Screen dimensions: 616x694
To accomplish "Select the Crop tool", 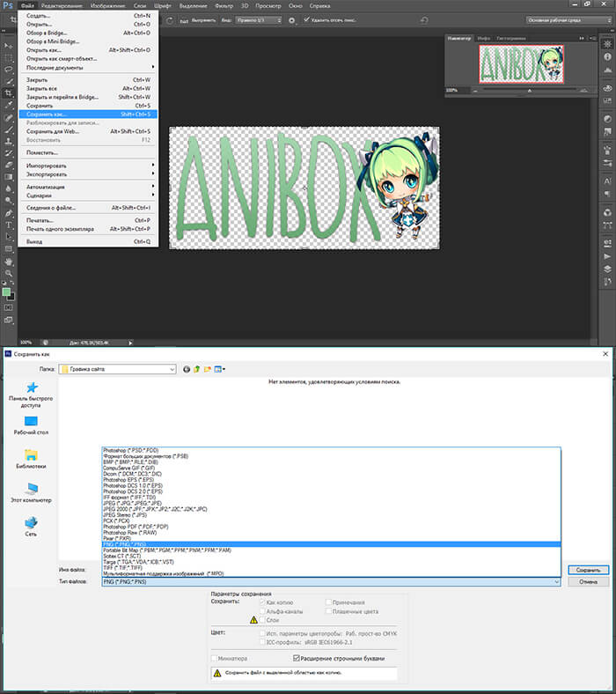I will [x=9, y=92].
